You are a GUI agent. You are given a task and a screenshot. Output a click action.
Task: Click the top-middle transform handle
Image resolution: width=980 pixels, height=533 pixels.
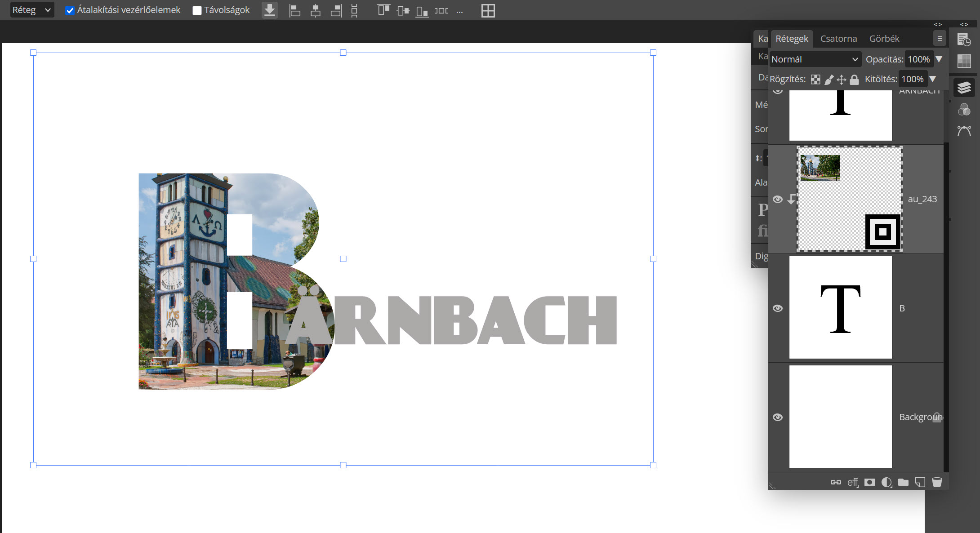coord(343,53)
